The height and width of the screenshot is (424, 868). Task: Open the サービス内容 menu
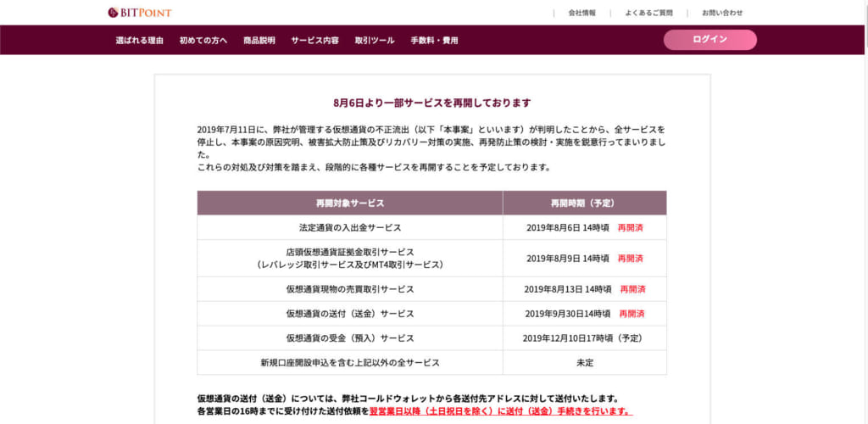[314, 40]
